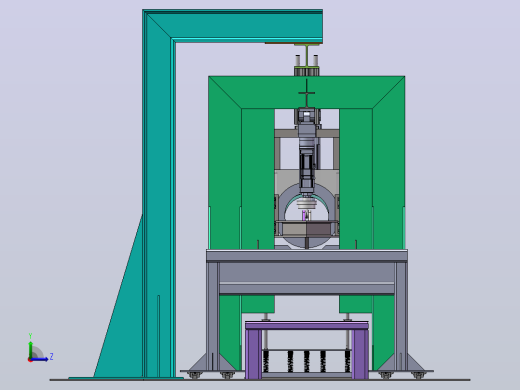Select the left grey table leg
Image resolution: width=520 pixels, height=390 pixels.
[212, 316]
